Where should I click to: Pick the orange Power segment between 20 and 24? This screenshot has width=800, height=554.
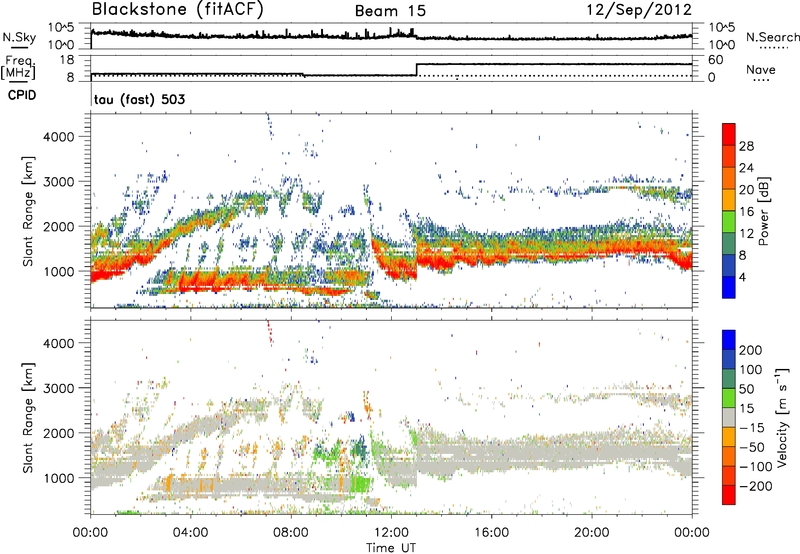(x=729, y=178)
